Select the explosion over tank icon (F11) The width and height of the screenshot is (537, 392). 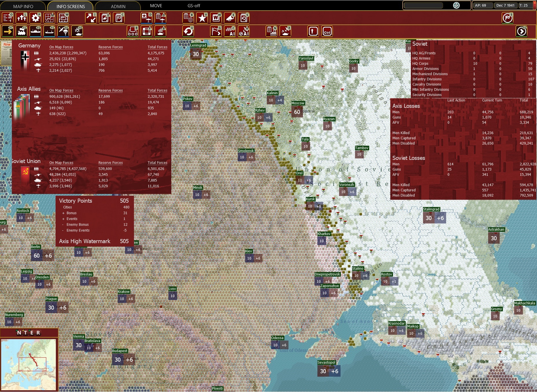(x=77, y=31)
